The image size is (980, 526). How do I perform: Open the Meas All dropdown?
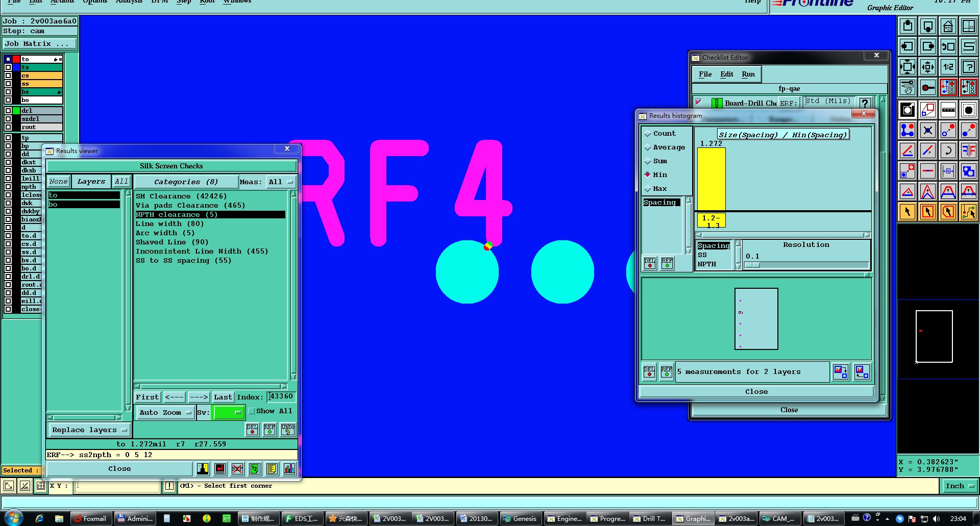(281, 182)
